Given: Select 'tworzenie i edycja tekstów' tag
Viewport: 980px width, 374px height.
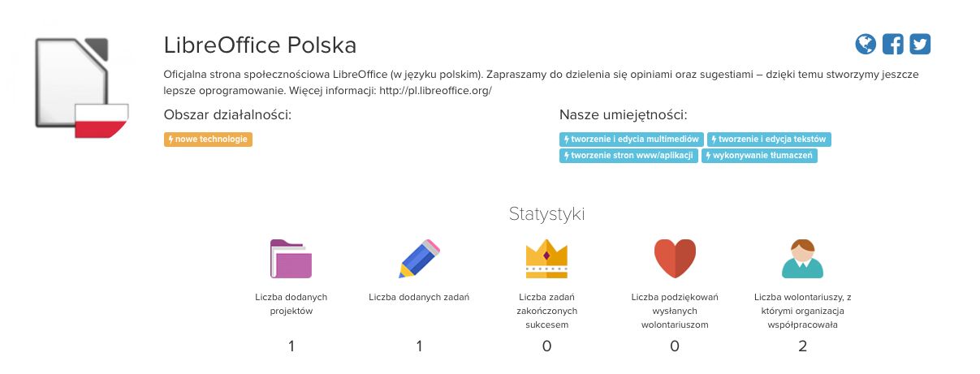Looking at the screenshot, I should point(769,140).
